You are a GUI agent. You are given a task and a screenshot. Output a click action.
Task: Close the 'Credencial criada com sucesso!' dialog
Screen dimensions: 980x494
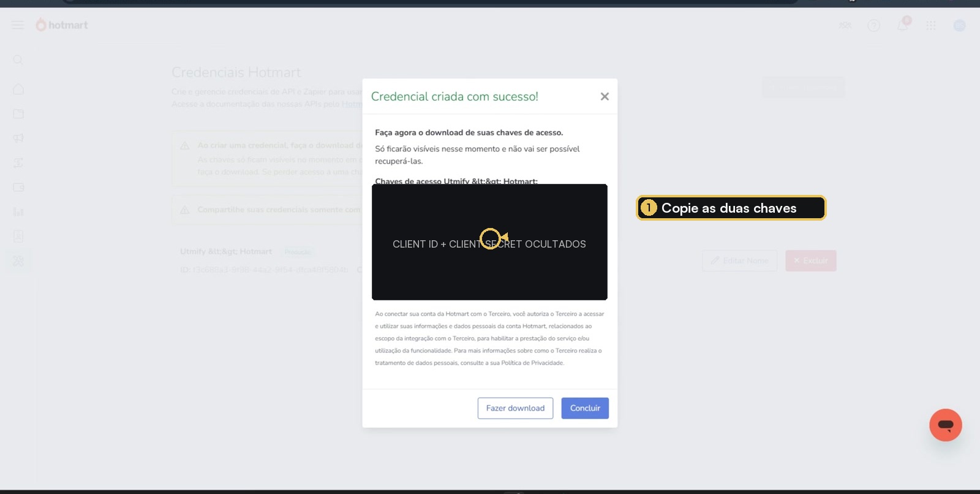(605, 96)
